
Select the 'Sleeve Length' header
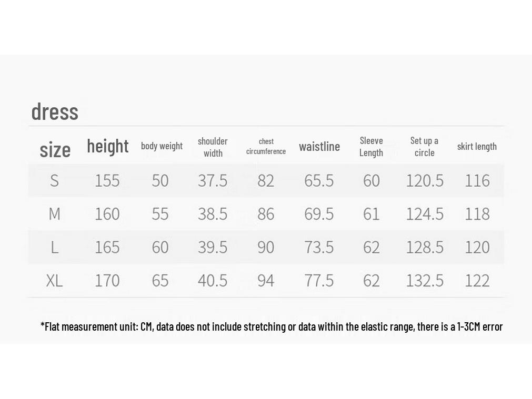point(371,147)
